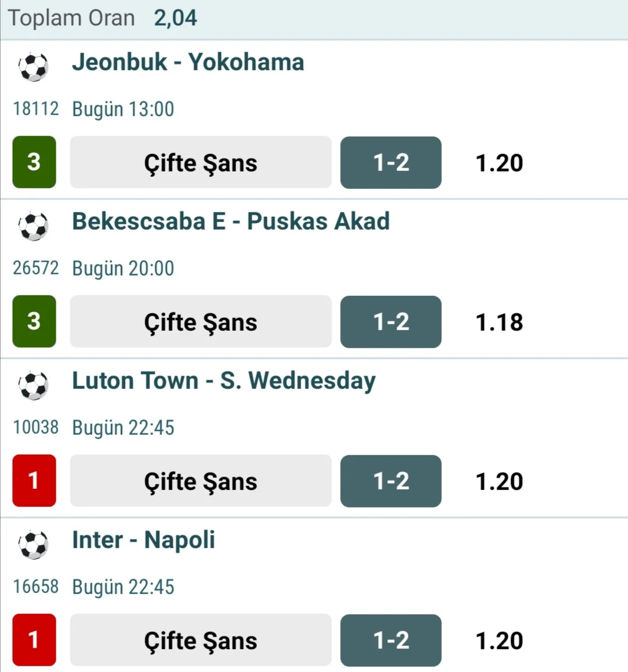Click the green 3 badge under Jeonbuk match
Viewport: 628px width, 672px height.
click(34, 162)
